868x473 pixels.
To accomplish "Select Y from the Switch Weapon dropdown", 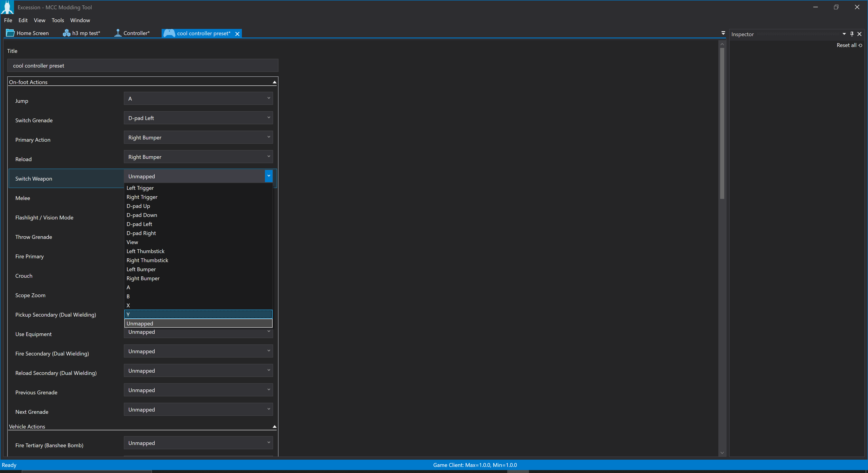I will point(198,314).
